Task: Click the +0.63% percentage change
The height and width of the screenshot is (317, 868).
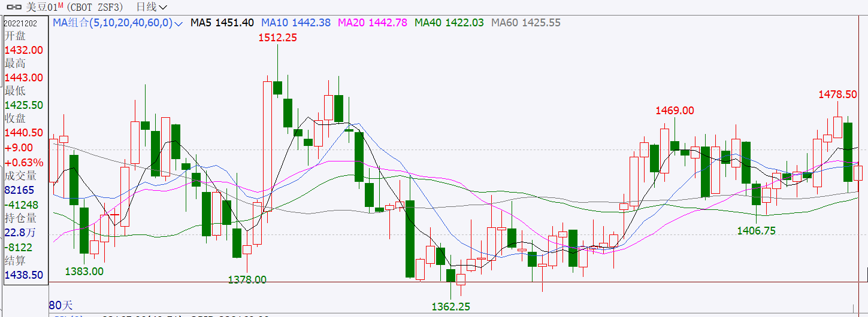Action: [24, 163]
